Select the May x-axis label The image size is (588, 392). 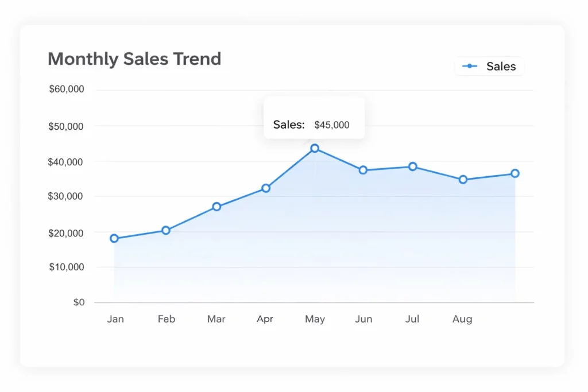click(315, 319)
